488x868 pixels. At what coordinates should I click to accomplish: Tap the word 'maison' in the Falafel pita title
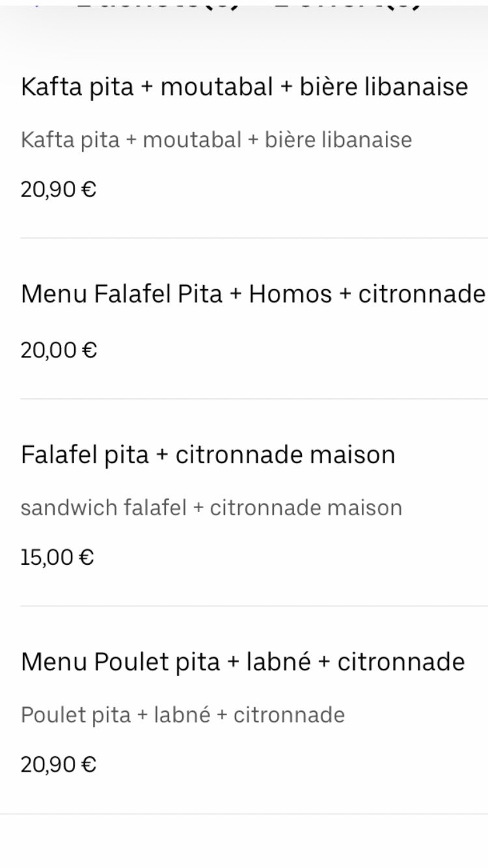click(352, 455)
